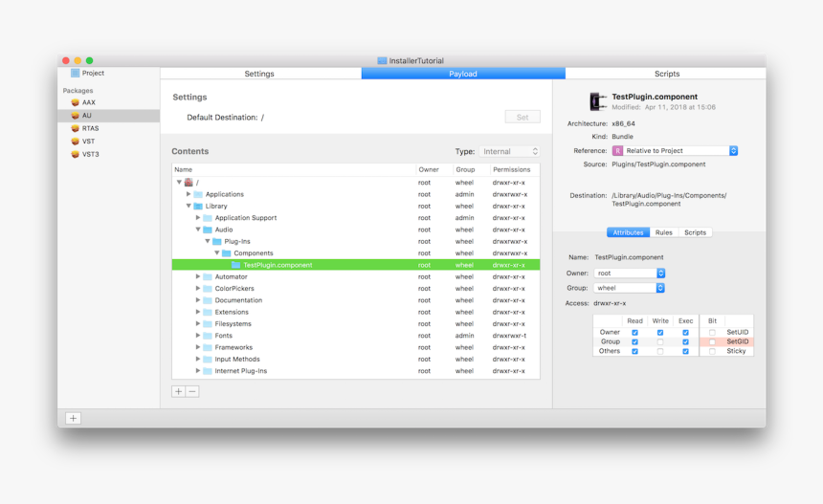Select the AAX package icon

point(75,102)
